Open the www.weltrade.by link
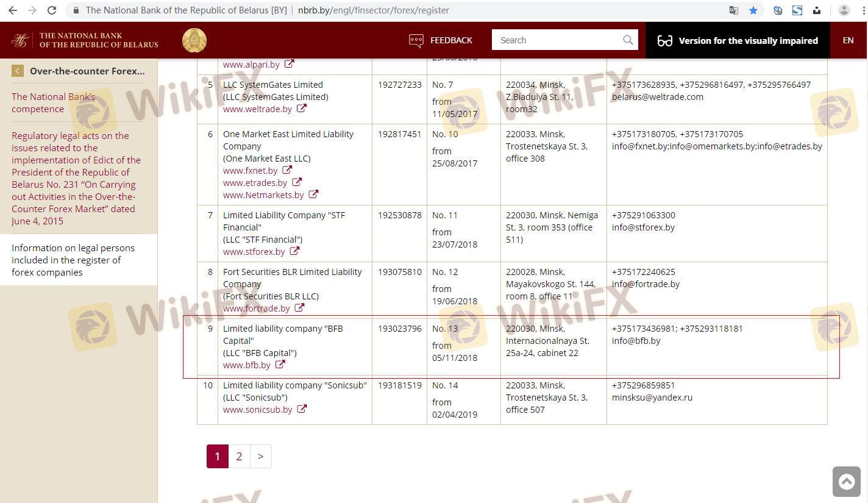This screenshot has width=868, height=503. click(x=257, y=109)
